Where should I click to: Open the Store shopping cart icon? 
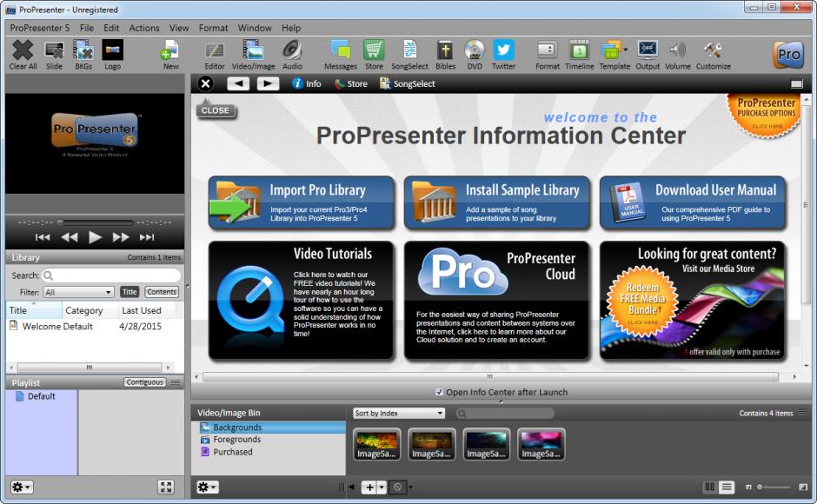click(374, 55)
